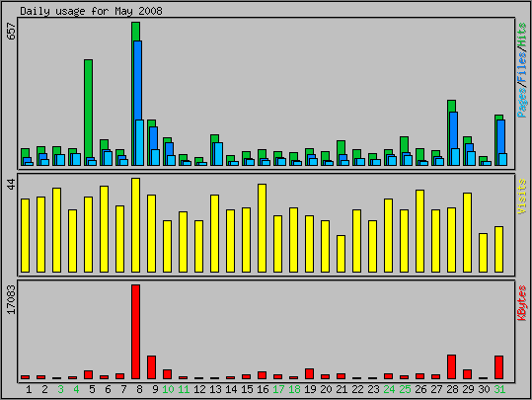Select the green day 10 axis label
This screenshot has width=532, height=400.
[x=168, y=389]
